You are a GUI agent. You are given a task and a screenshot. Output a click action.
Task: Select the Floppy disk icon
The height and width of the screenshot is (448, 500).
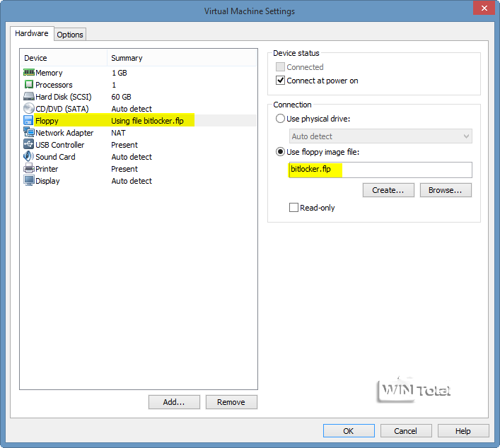click(x=28, y=120)
